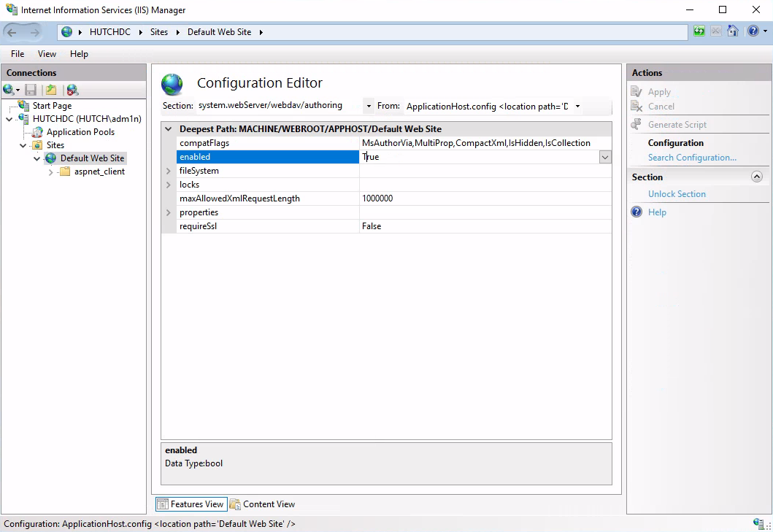Open the View menu
Image resolution: width=773 pixels, height=532 pixels.
tap(47, 54)
